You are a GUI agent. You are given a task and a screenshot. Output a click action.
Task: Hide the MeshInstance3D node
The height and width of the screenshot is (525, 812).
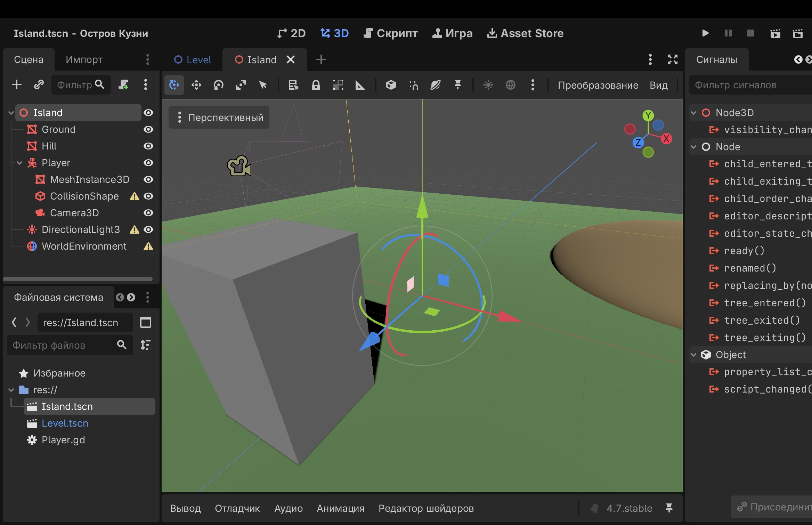148,179
